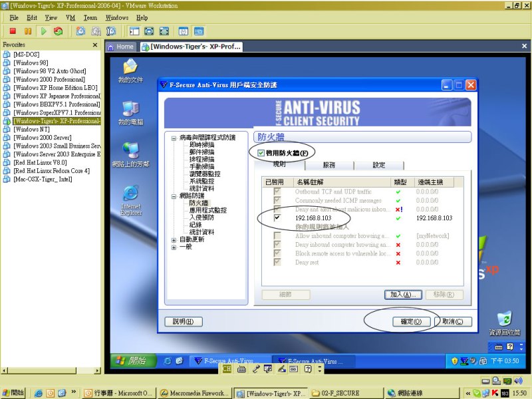Switch to the 服務 tab
Image resolution: width=532 pixels, height=399 pixels.
click(x=329, y=164)
